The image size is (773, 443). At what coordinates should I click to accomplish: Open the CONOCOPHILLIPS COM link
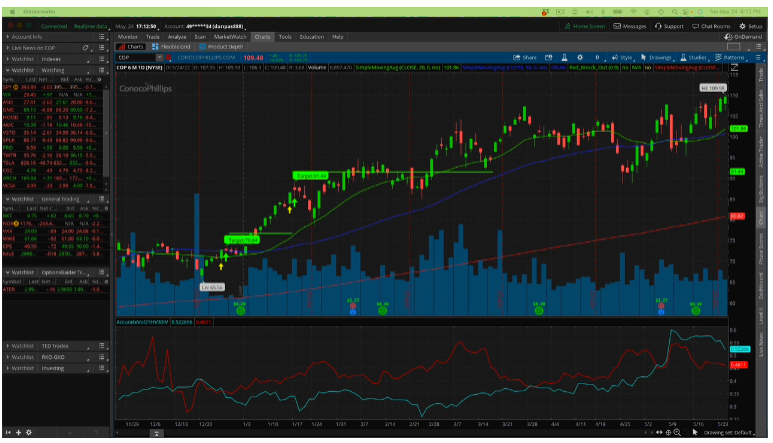pos(207,58)
